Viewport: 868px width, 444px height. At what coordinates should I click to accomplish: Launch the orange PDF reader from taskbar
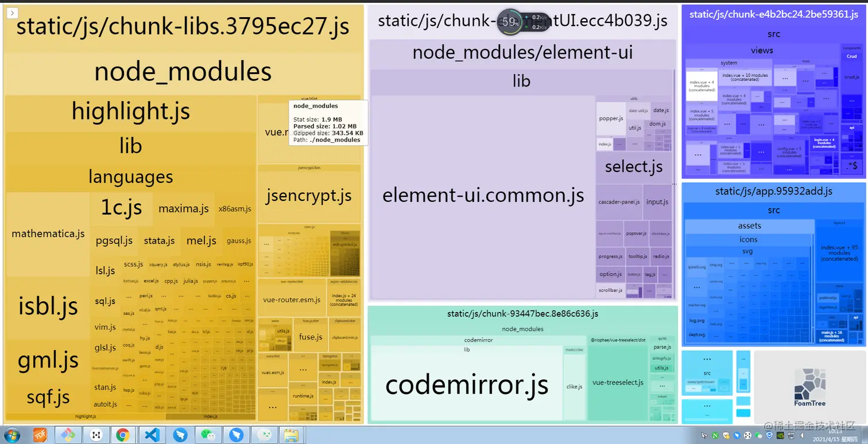click(x=40, y=435)
